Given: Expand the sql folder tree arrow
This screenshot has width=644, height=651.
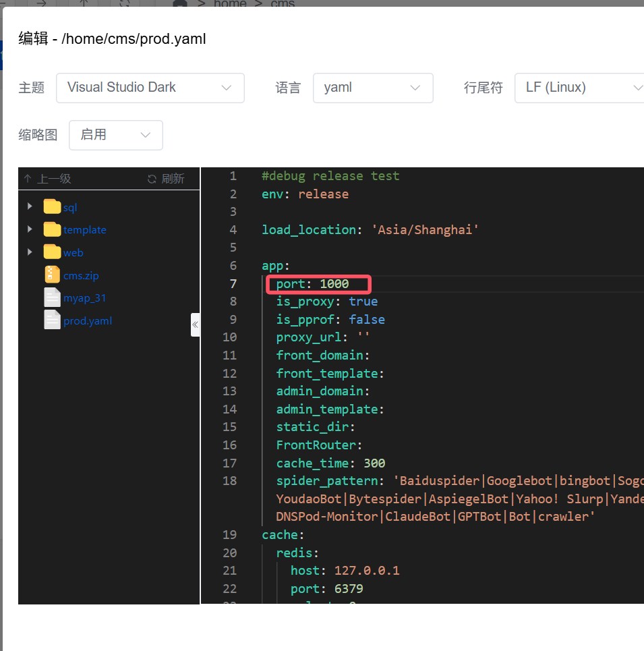Looking at the screenshot, I should point(30,206).
